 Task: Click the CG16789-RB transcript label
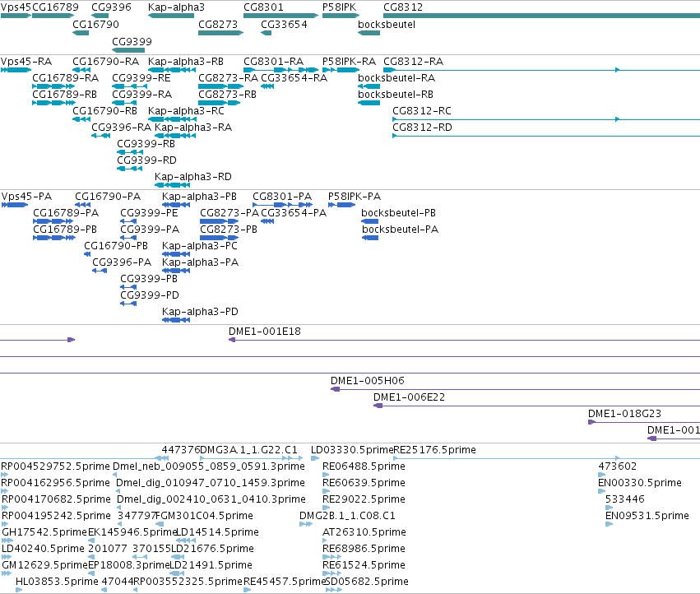coord(65,95)
